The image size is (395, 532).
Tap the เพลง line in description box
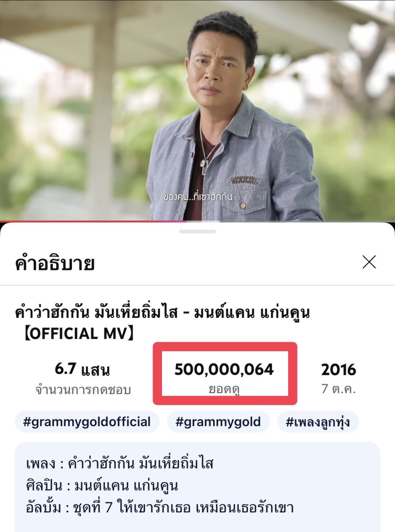(x=120, y=463)
